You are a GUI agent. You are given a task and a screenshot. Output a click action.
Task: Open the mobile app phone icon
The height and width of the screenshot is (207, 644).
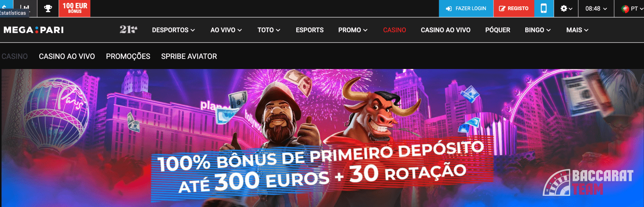544,8
